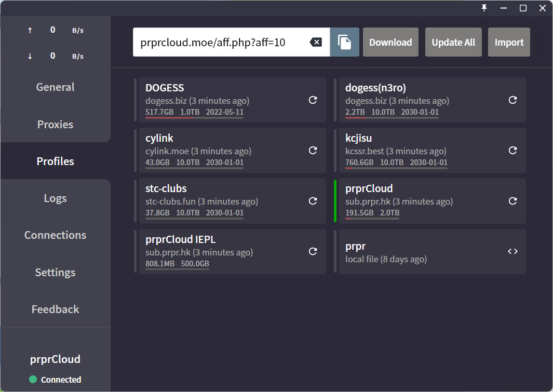553x392 pixels.
Task: Pin the window on top
Action: 484,8
